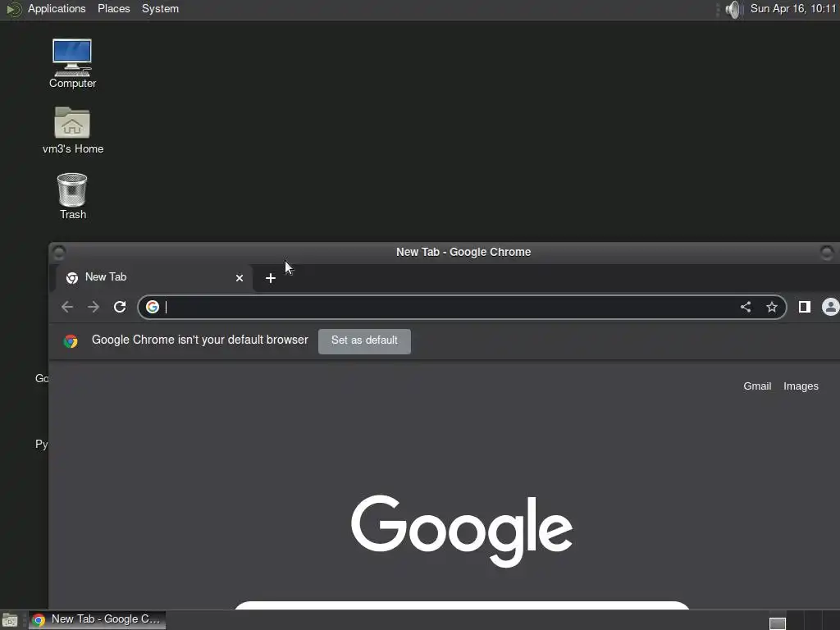Click the Google search box on page

tap(462, 605)
